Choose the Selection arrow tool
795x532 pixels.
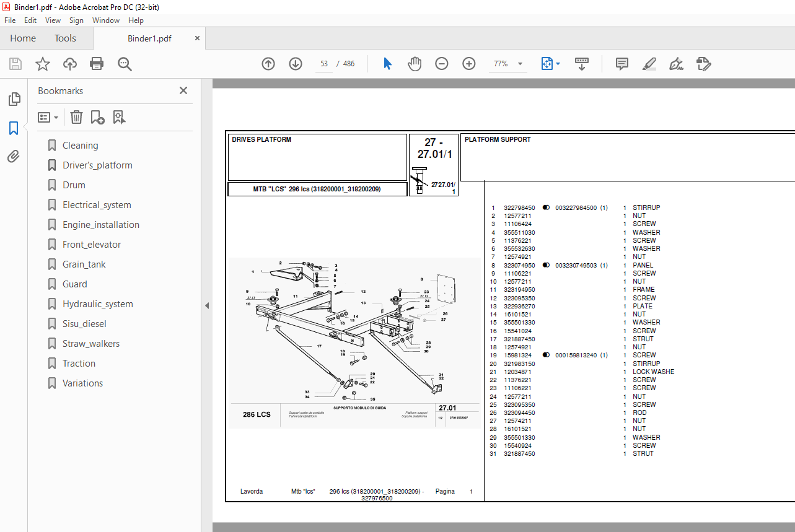pyautogui.click(x=388, y=64)
